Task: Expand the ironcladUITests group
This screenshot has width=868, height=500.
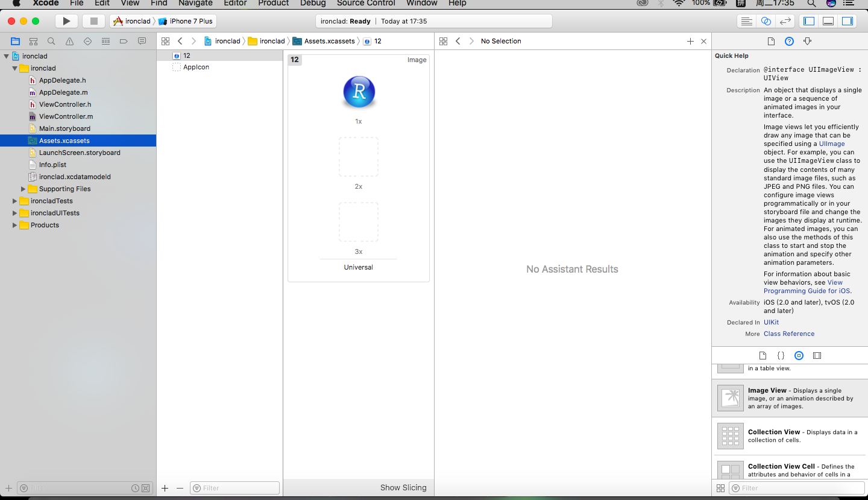Action: tap(14, 213)
